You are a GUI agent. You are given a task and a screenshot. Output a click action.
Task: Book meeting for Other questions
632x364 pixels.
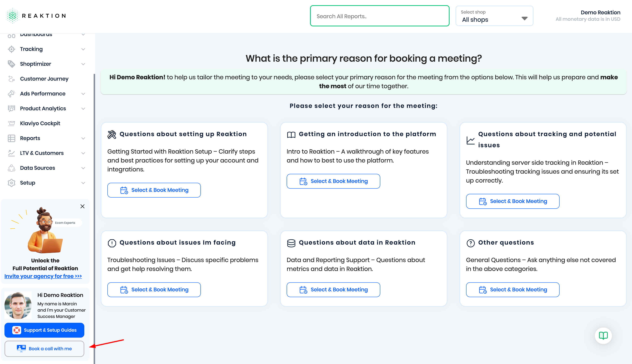pos(513,290)
